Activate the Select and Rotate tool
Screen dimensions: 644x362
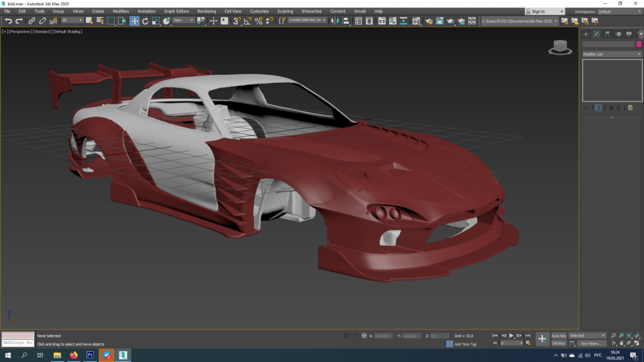145,21
